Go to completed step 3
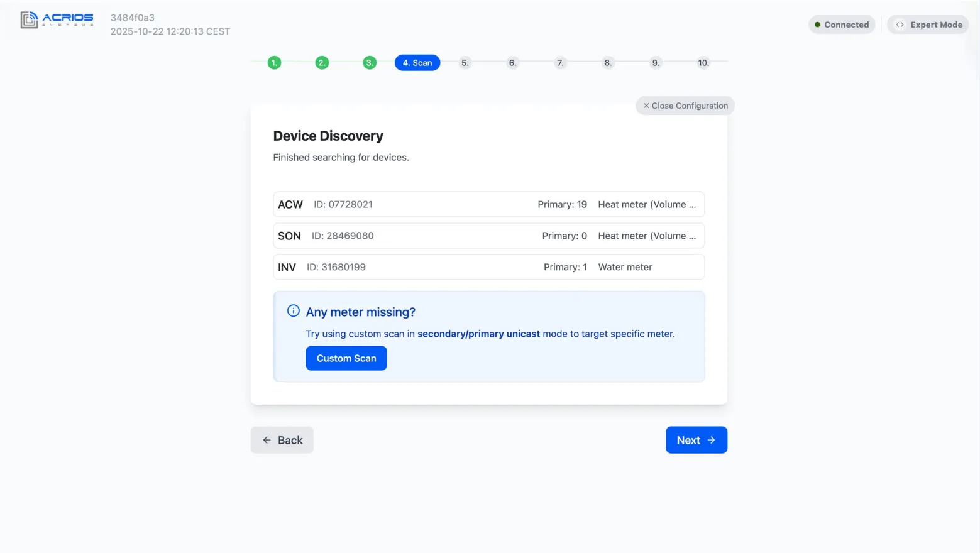The height and width of the screenshot is (553, 980). tap(370, 63)
